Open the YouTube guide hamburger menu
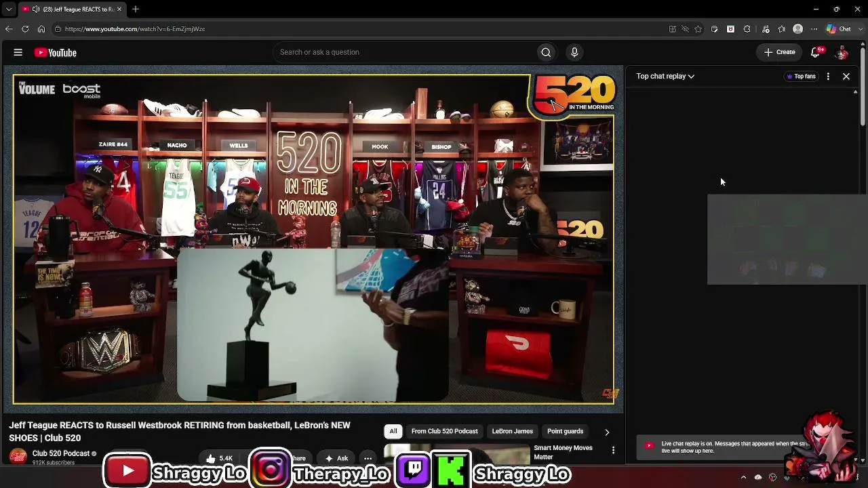The width and height of the screenshot is (868, 488). click(18, 52)
